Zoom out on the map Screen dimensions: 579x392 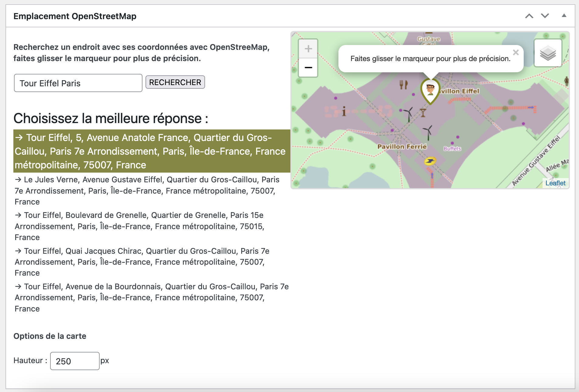(308, 67)
